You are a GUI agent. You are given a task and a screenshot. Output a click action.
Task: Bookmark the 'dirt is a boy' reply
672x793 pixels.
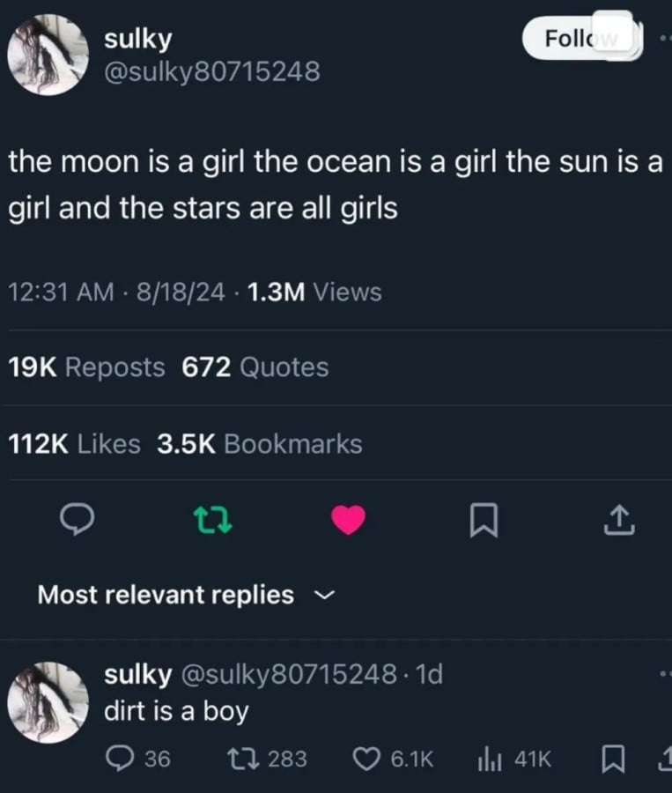(x=614, y=758)
